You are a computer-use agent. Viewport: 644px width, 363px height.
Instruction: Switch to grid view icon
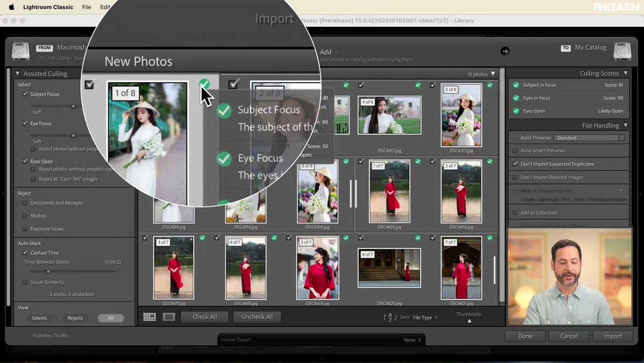150,317
